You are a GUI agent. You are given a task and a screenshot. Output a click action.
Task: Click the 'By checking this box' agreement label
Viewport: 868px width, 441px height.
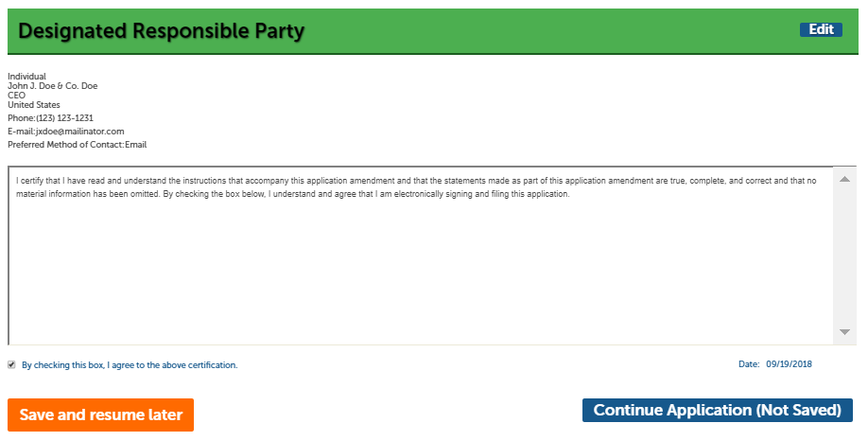pos(130,364)
